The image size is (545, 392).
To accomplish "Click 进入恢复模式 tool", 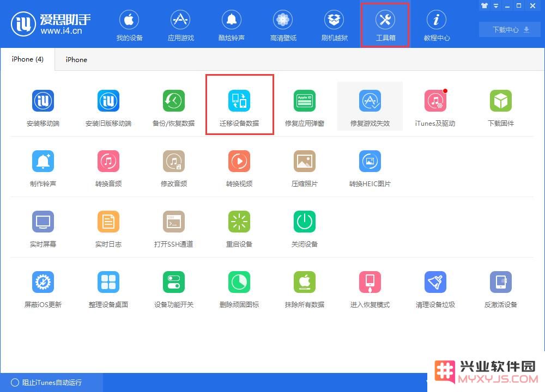I will tap(370, 290).
